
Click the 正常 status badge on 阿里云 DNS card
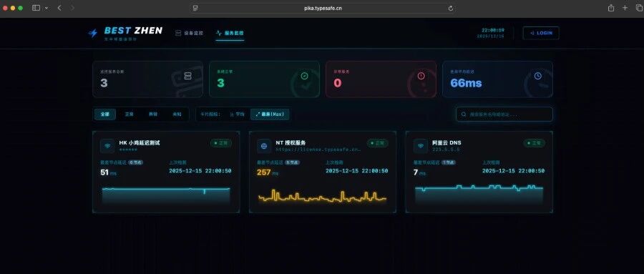534,143
